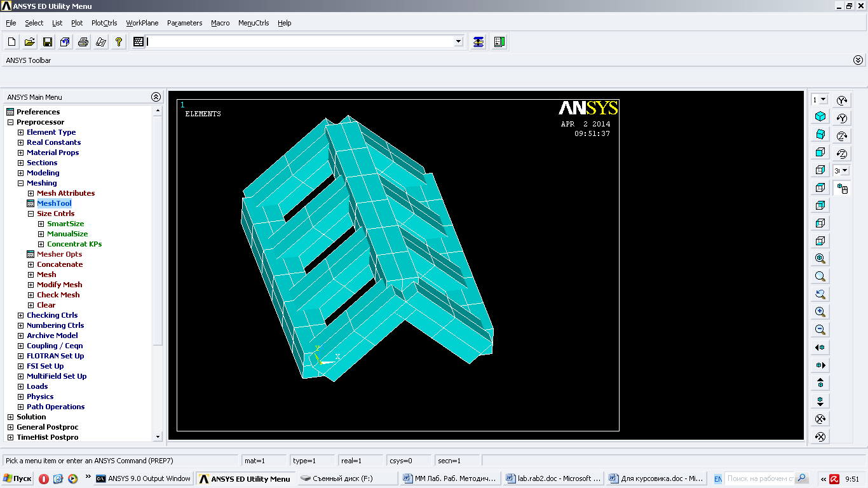Click the Windows Пуск start button
The width and height of the screenshot is (868, 488).
click(x=17, y=479)
